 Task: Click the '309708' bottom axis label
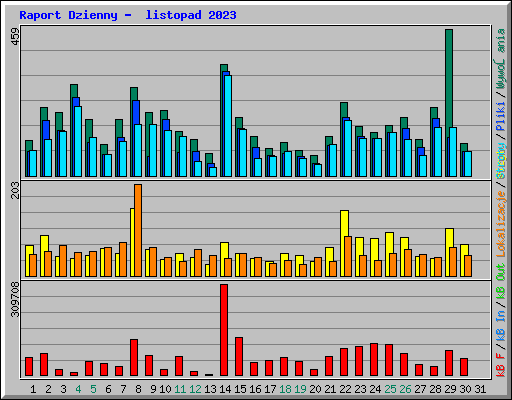pyautogui.click(x=15, y=299)
